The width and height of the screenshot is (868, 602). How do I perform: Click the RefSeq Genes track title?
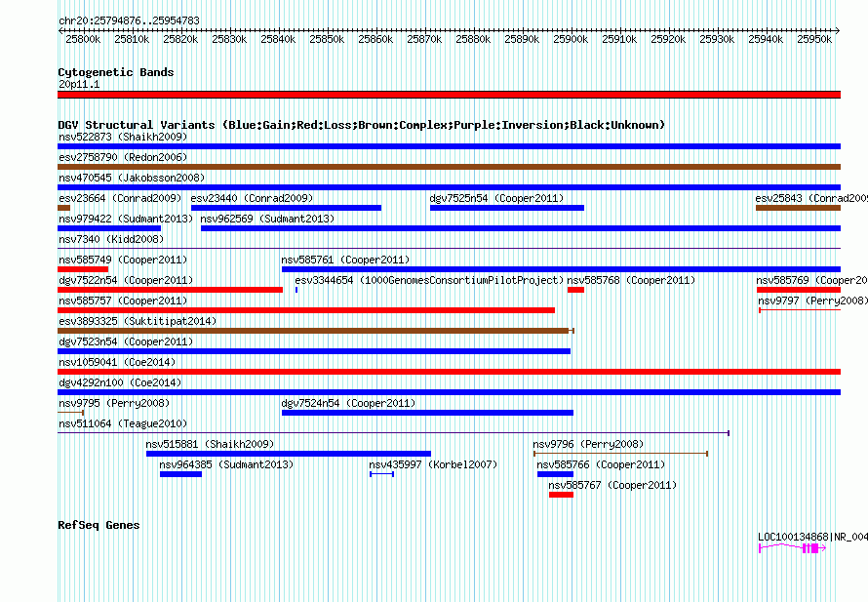click(x=99, y=525)
